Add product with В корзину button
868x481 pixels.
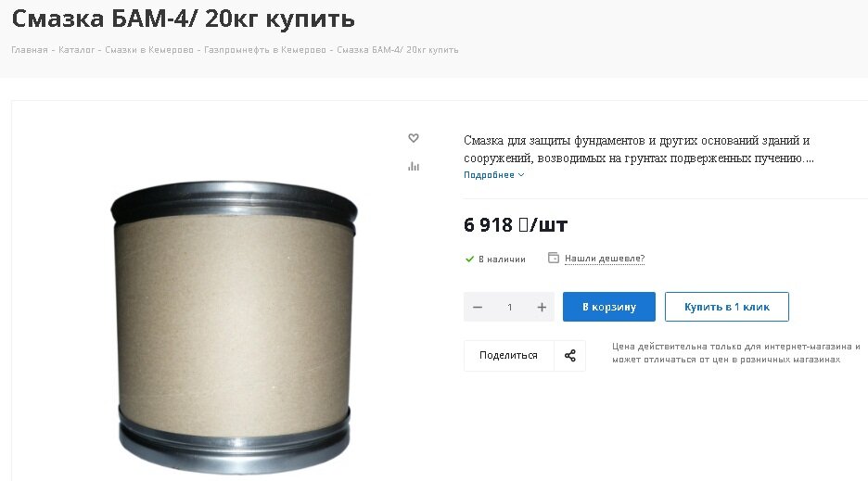coord(609,307)
